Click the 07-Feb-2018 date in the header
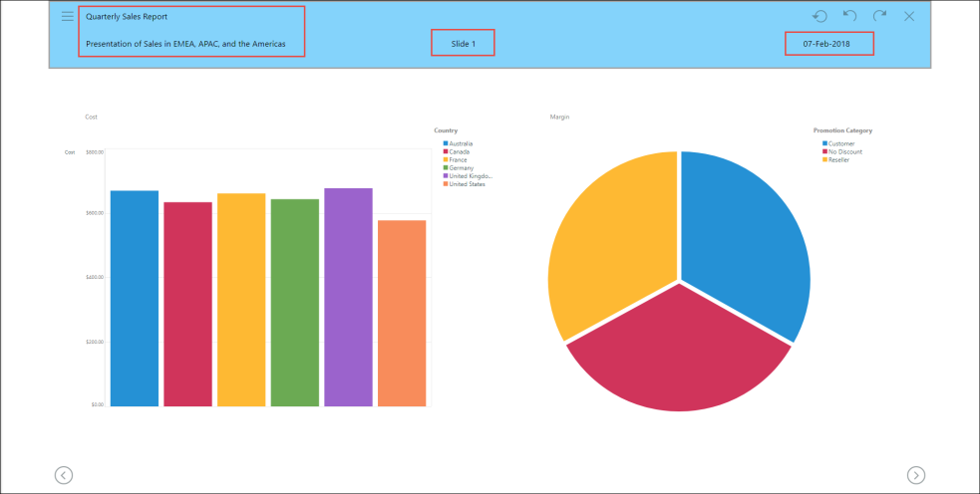Screen dimensions: 980x494 pyautogui.click(x=828, y=44)
